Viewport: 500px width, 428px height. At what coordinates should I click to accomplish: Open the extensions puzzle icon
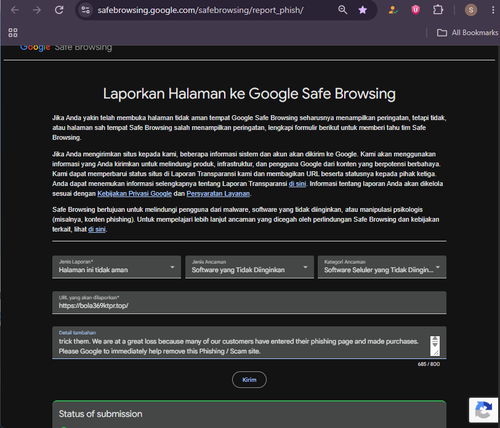coord(438,10)
